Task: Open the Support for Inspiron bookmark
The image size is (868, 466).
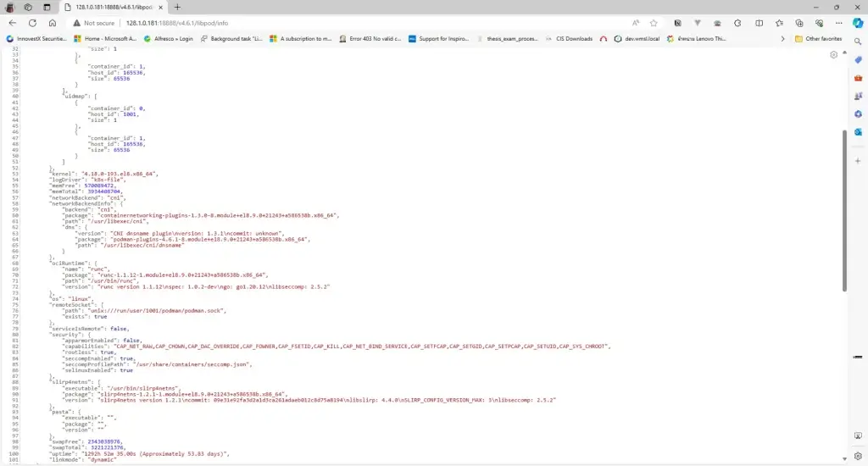Action: tap(438, 39)
